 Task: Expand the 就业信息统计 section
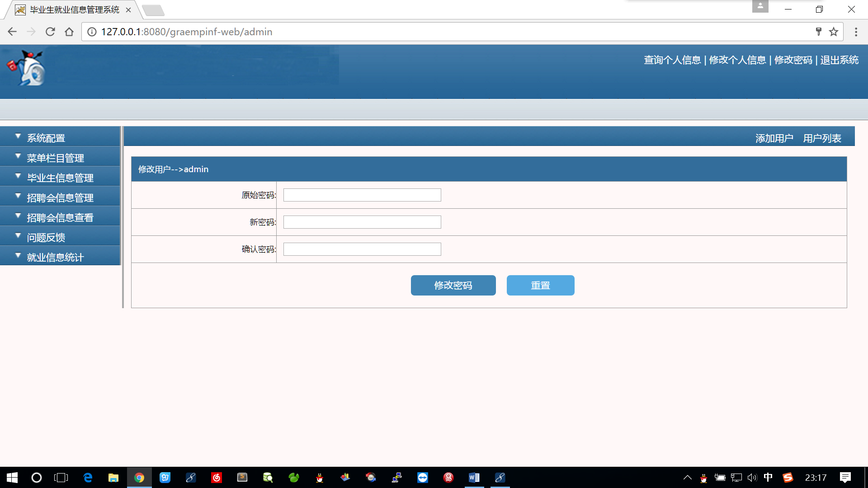pos(55,257)
